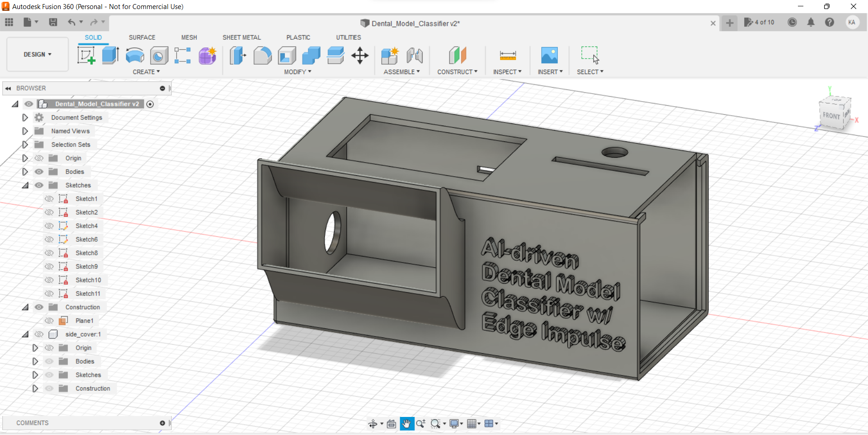
Task: Switch to the MESH tab
Action: (x=189, y=37)
